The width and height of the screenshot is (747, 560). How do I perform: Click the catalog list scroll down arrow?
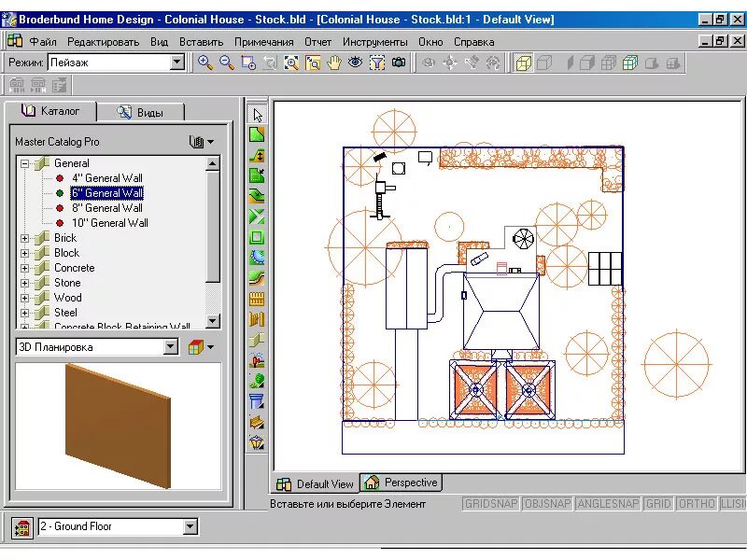(213, 320)
